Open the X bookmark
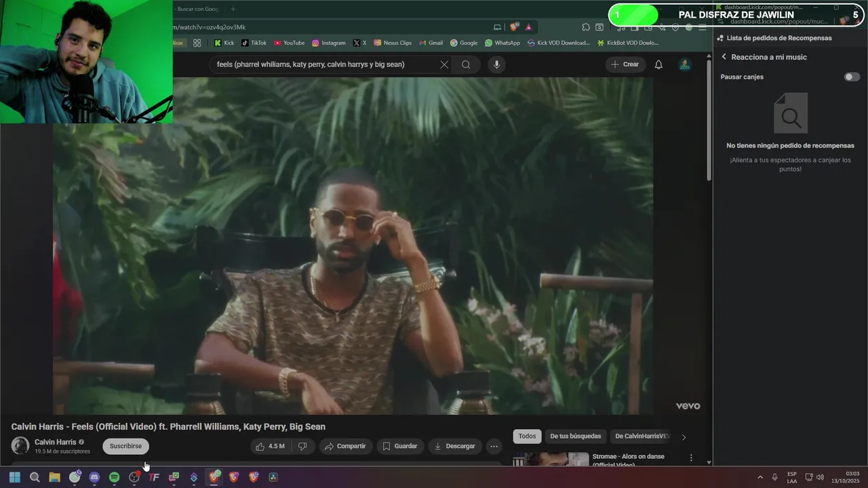The width and height of the screenshot is (868, 488). (x=359, y=43)
